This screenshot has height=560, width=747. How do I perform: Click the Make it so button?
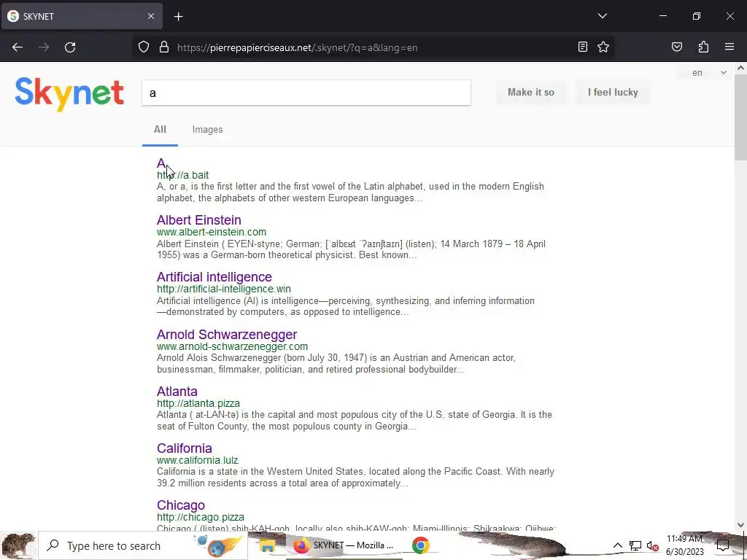click(531, 93)
